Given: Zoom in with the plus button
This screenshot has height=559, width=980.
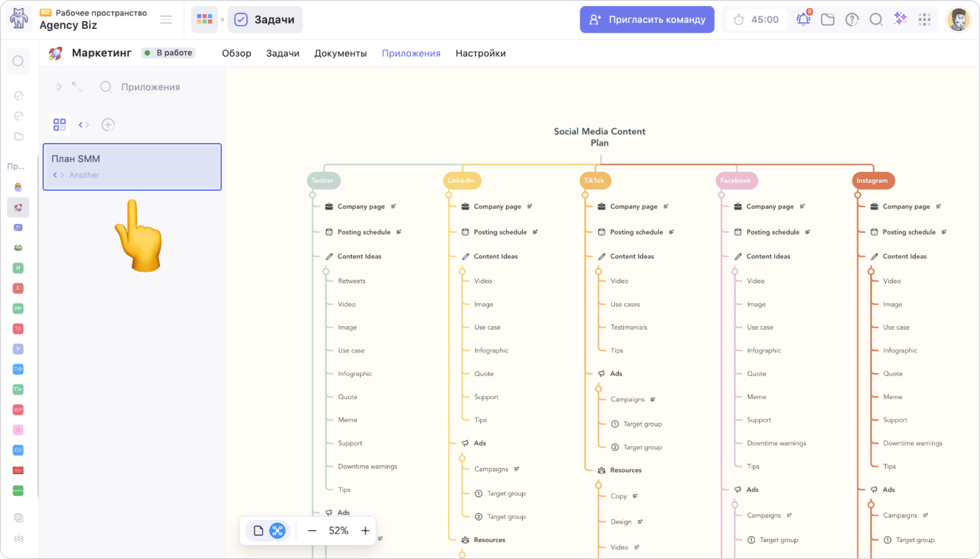Looking at the screenshot, I should [365, 531].
